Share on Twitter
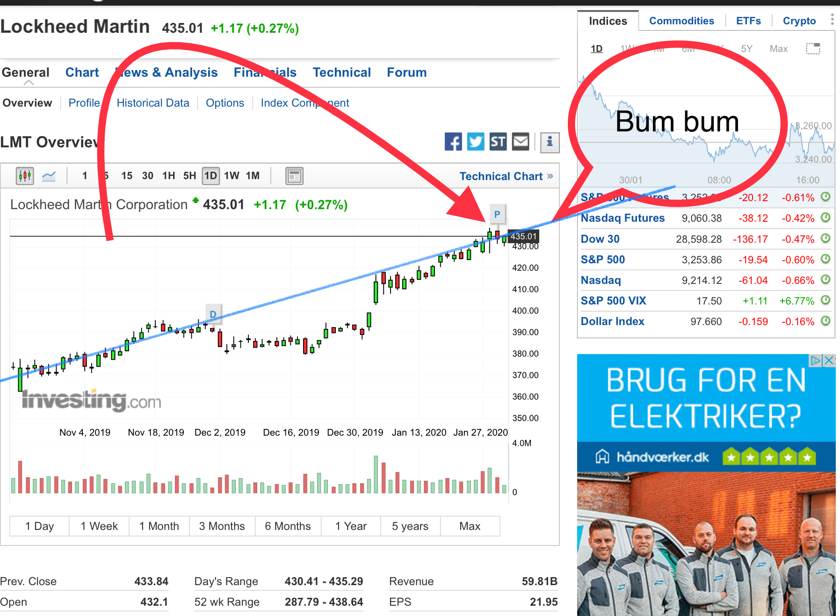The height and width of the screenshot is (616, 840). point(476,141)
